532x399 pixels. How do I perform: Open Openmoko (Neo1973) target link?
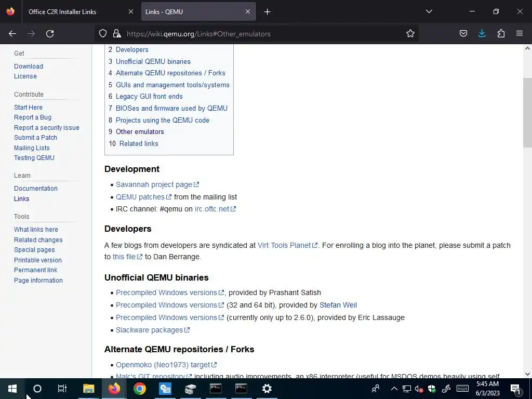coord(166,365)
